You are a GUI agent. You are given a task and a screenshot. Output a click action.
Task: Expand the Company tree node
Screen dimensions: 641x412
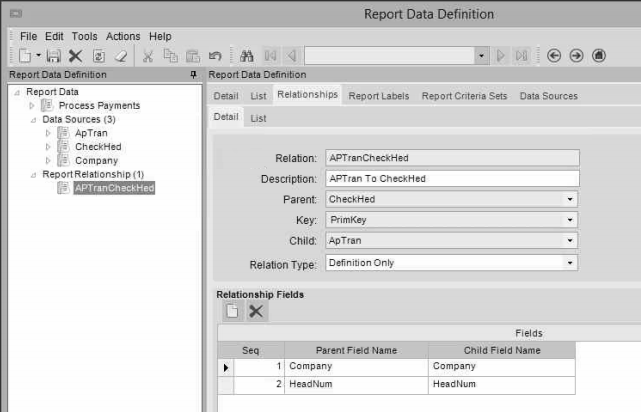[x=48, y=161]
